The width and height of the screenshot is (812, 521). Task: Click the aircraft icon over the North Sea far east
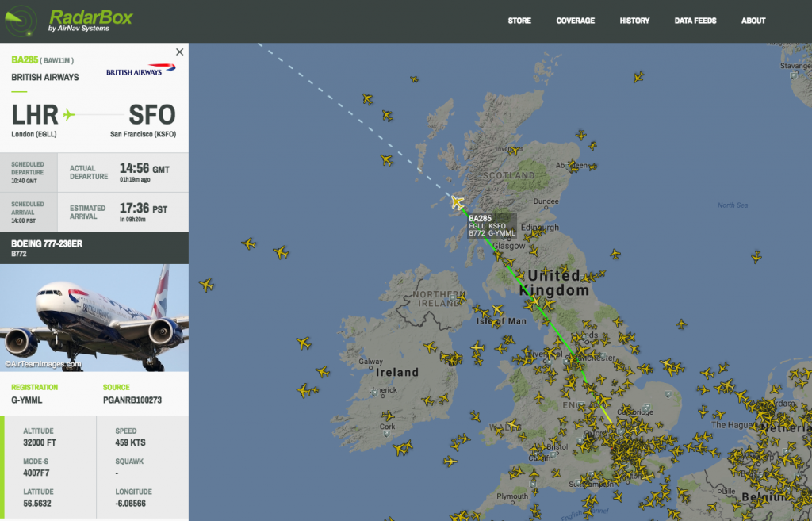[756, 256]
